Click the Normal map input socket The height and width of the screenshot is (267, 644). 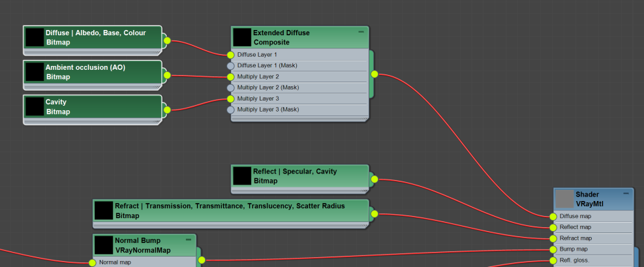click(92, 262)
